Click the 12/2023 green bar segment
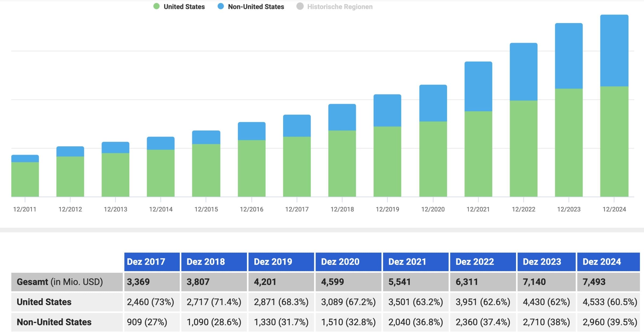 [x=569, y=143]
